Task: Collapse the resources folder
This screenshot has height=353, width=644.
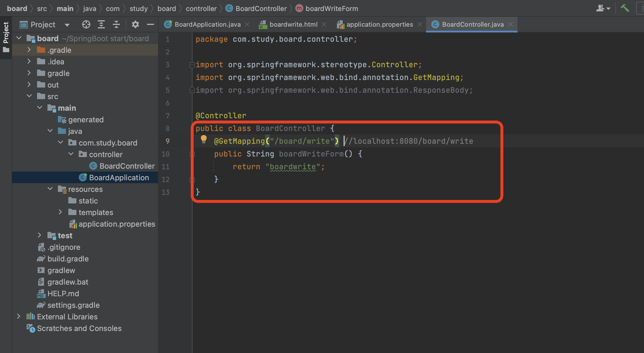Action: tap(50, 189)
